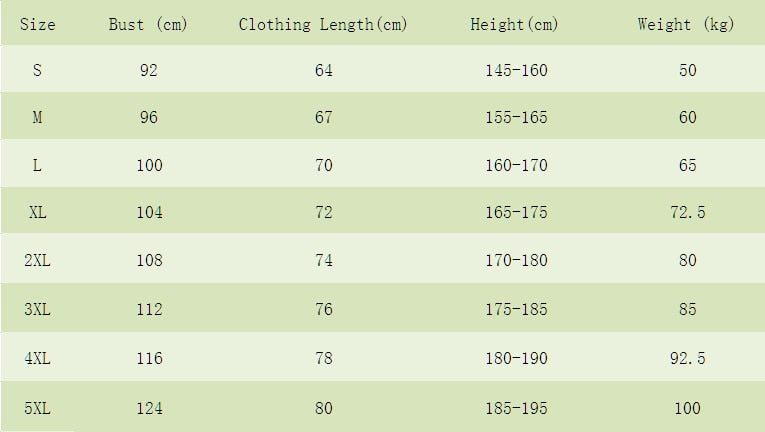Click the Size column header
The width and height of the screenshot is (765, 432).
point(37,24)
